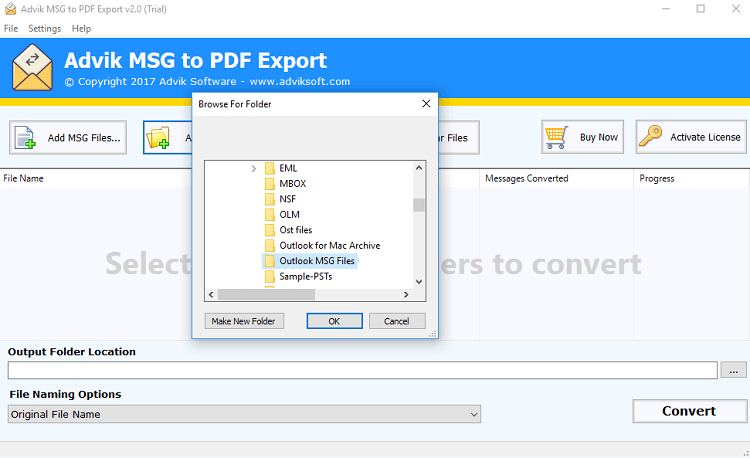This screenshot has height=458, width=750.
Task: Click the Buy Now label
Action: [x=599, y=137]
